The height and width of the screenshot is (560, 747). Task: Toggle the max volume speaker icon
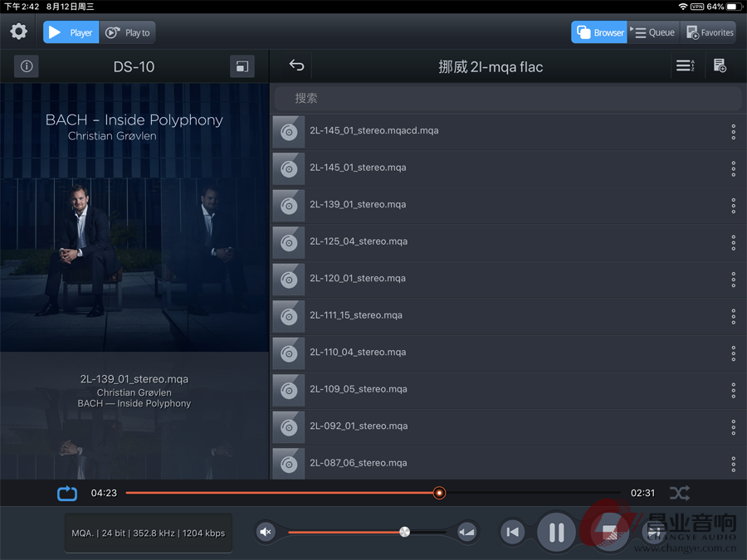pyautogui.click(x=466, y=532)
